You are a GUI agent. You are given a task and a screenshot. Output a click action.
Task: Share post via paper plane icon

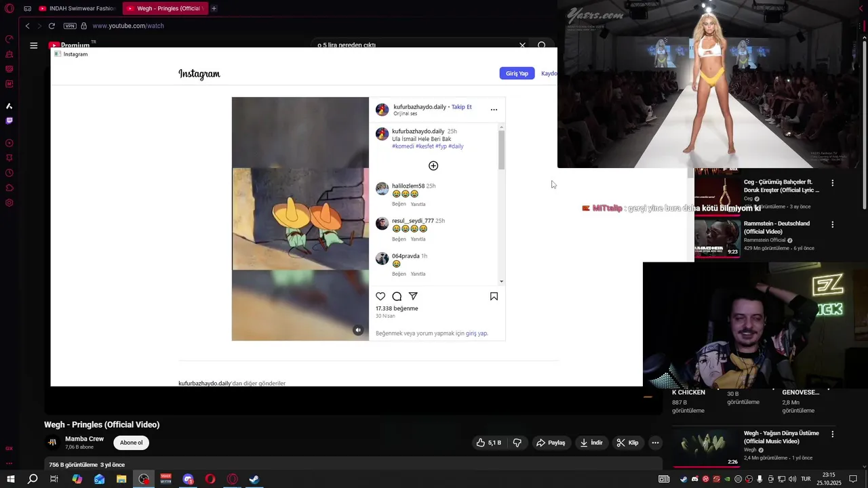(x=413, y=296)
